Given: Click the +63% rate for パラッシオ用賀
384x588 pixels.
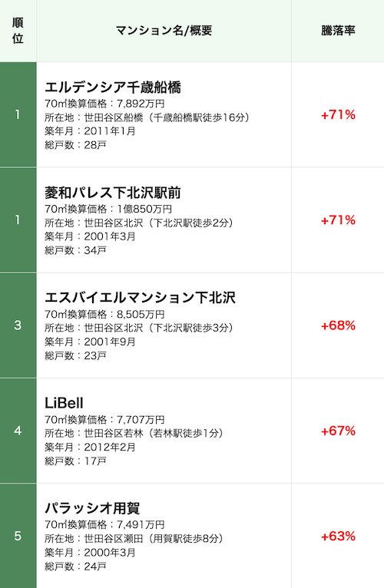Looking at the screenshot, I should 338,537.
